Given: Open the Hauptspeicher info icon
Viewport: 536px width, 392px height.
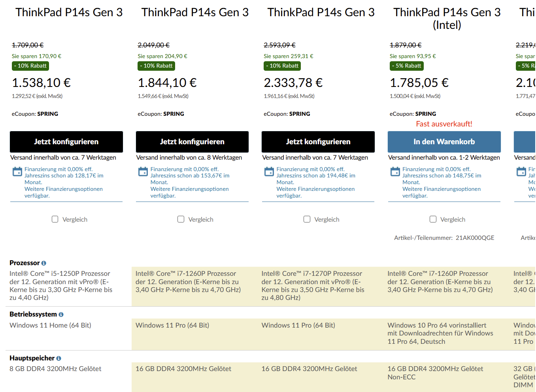Looking at the screenshot, I should click(59, 358).
